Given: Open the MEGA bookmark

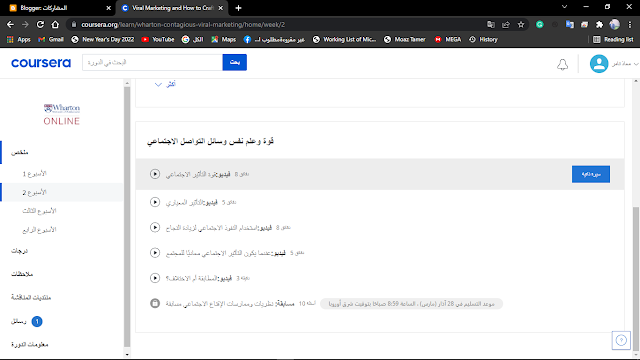Looking at the screenshot, I should (x=448, y=40).
